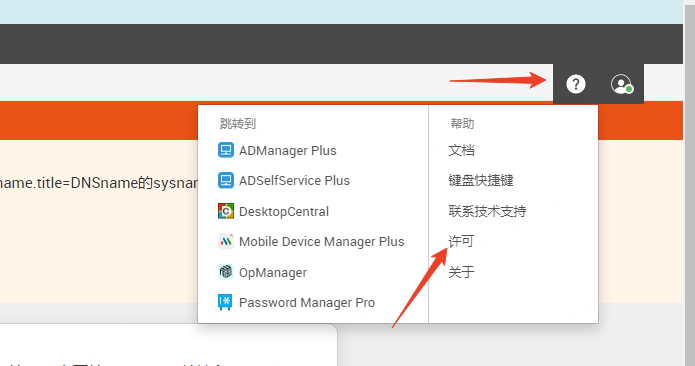Image resolution: width=695 pixels, height=366 pixels.
Task: Select 键盘快捷键 help entry
Action: (480, 180)
